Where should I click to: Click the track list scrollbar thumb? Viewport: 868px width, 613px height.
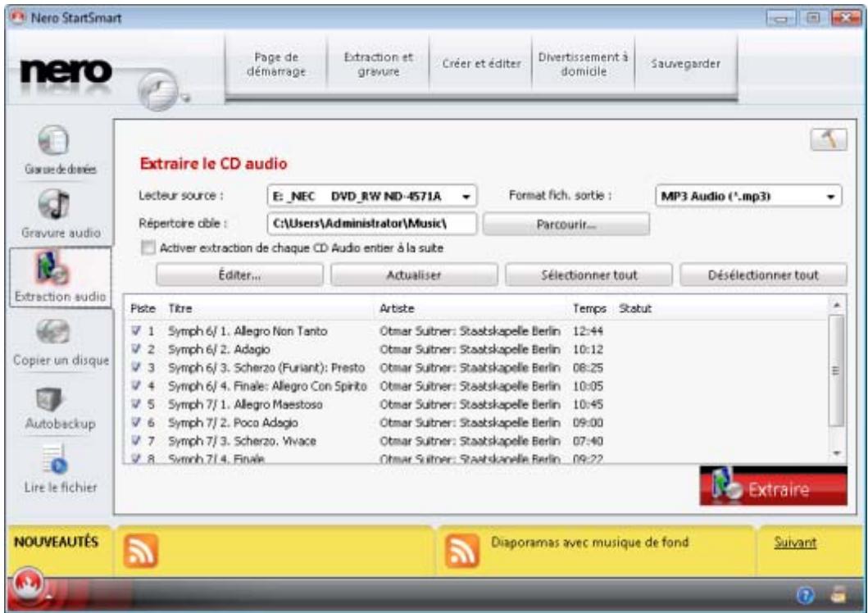(837, 370)
